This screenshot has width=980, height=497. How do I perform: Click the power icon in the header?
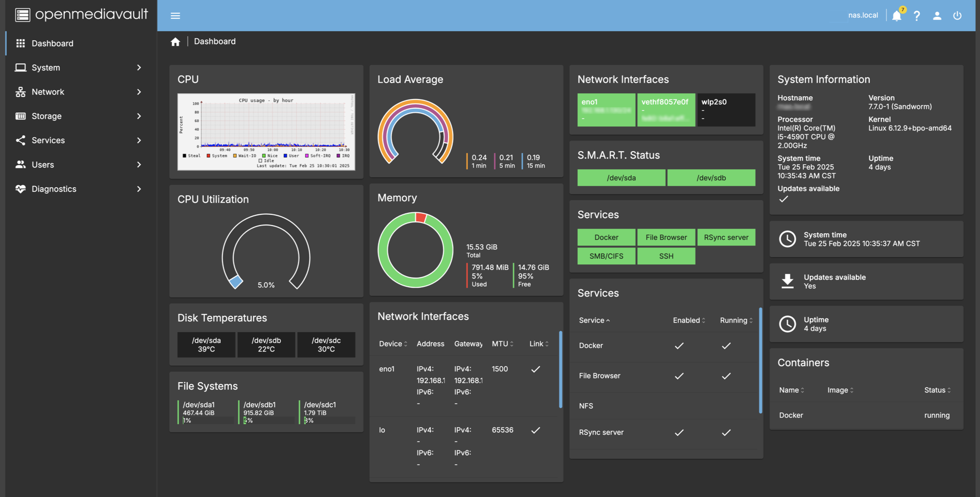(958, 16)
